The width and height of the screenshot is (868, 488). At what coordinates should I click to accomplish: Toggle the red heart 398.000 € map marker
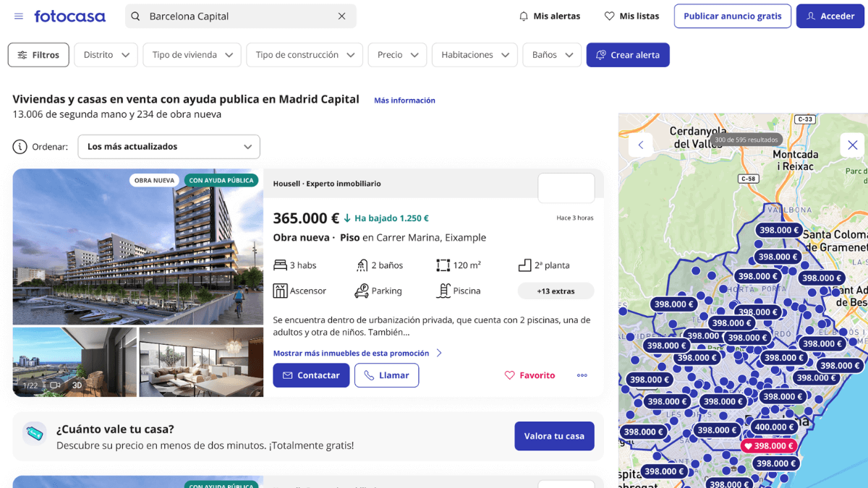(769, 446)
